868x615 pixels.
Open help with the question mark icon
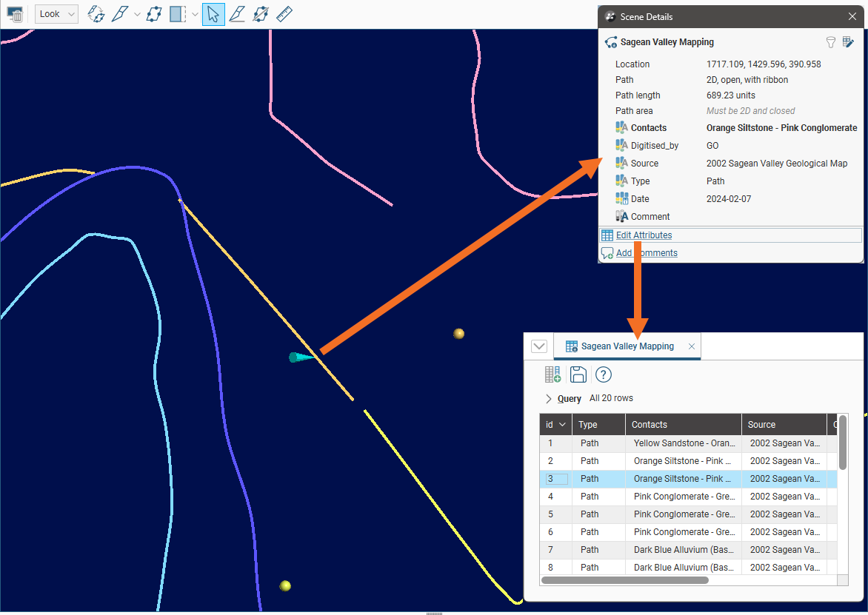click(604, 374)
